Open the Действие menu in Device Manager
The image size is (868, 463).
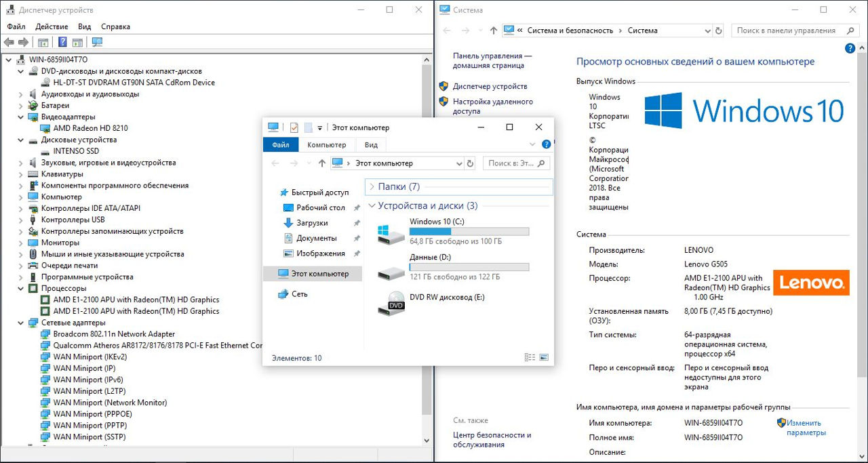(x=52, y=26)
